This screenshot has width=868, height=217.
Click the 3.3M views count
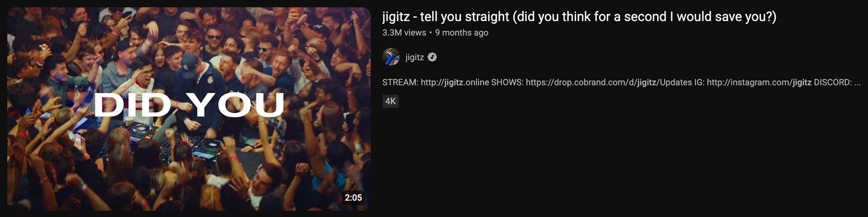(x=404, y=32)
